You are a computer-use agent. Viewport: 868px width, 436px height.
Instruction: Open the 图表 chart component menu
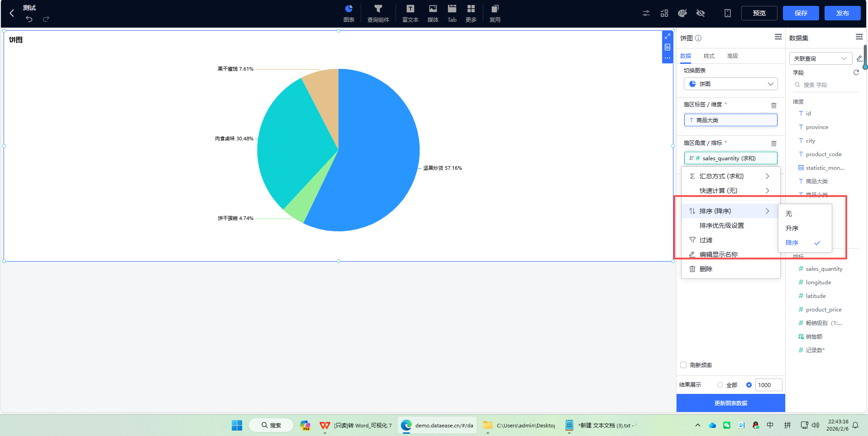(x=348, y=13)
